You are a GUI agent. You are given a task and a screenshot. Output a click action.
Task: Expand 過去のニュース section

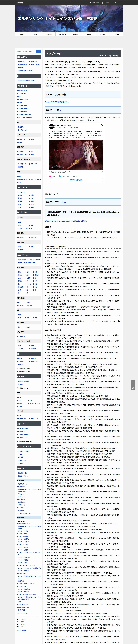52,194
